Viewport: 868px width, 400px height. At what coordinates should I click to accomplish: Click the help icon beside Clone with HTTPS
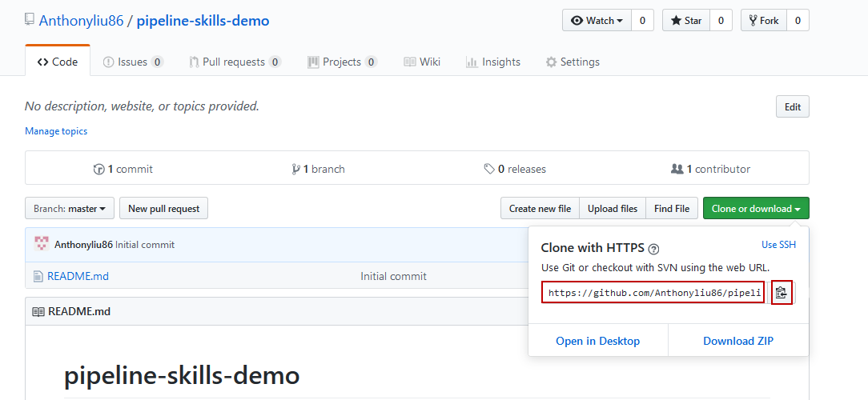pyautogui.click(x=653, y=249)
